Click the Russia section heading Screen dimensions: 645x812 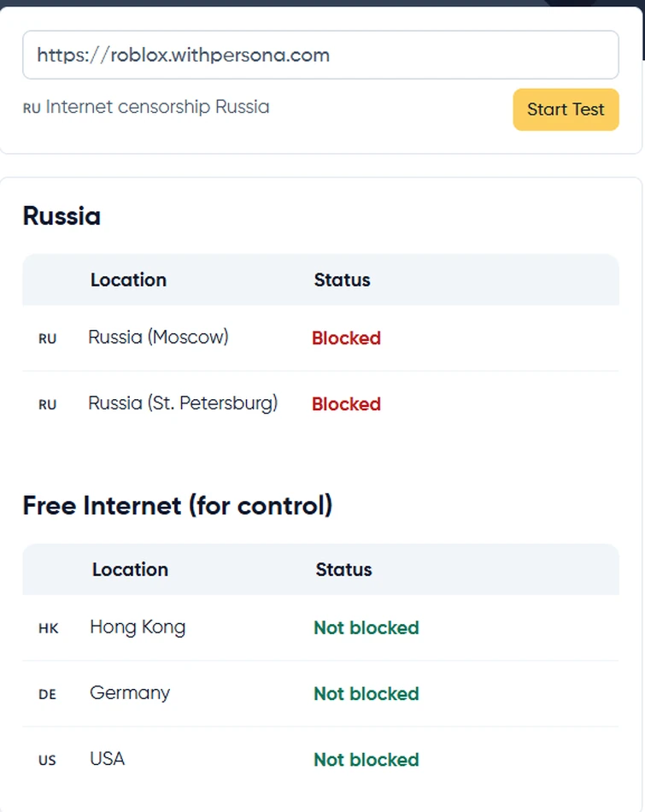point(62,216)
